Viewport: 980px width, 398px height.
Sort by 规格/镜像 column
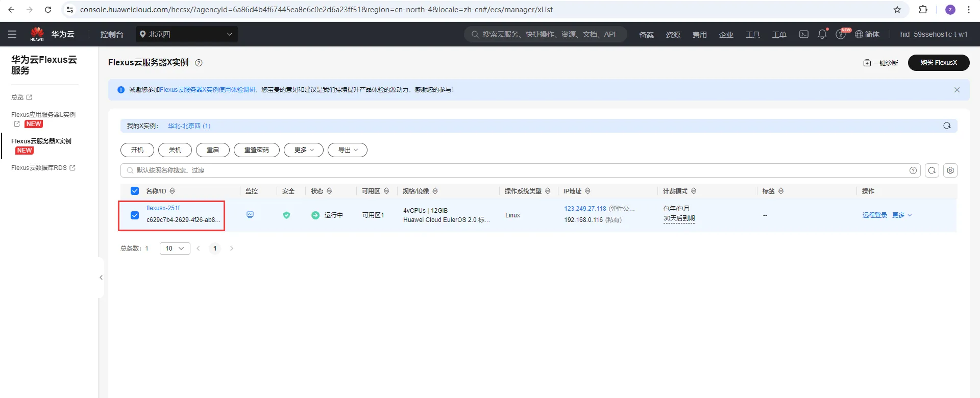[x=435, y=191]
